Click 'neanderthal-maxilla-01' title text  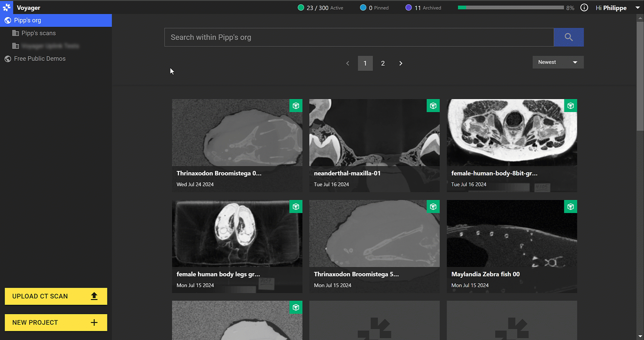(x=347, y=173)
